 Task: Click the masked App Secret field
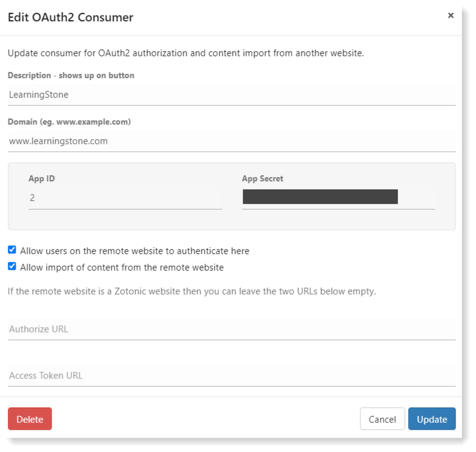point(339,198)
